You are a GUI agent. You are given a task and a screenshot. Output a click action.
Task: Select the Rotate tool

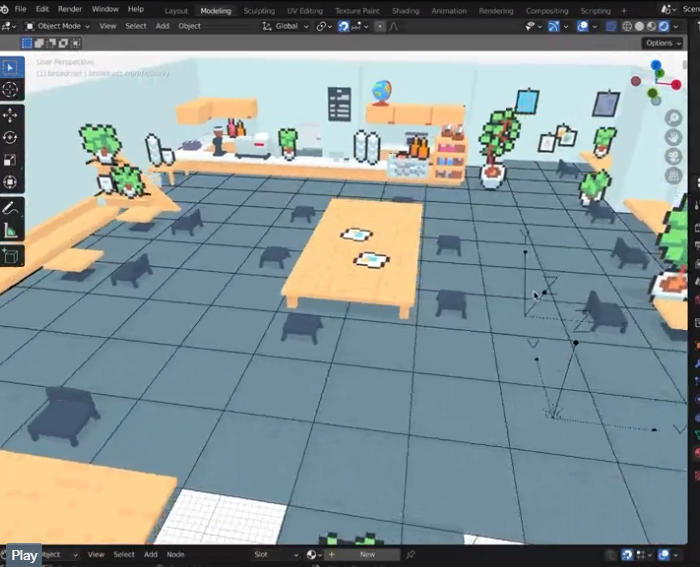11,138
